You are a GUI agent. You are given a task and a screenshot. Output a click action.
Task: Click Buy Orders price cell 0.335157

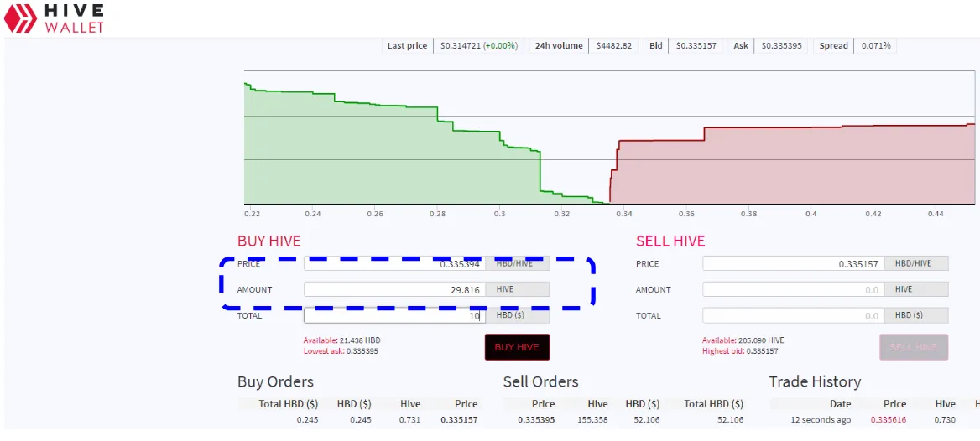460,420
